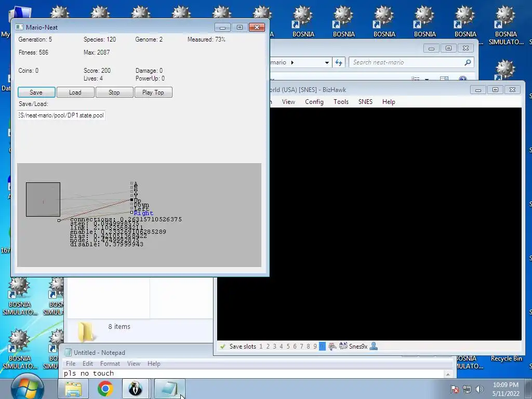Stop the Mario-Neat run
Viewport: 532px width, 399px height.
(114, 92)
